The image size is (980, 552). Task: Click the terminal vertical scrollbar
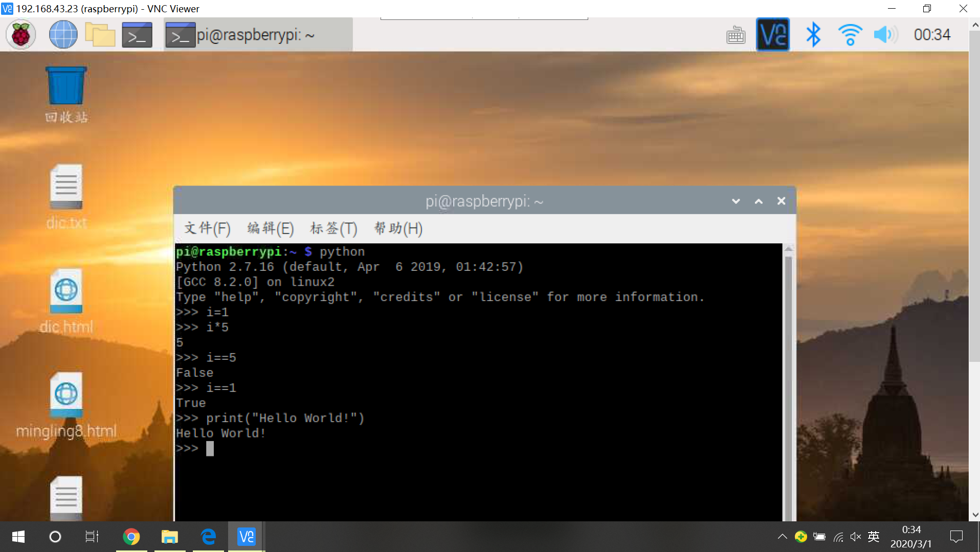(x=788, y=383)
